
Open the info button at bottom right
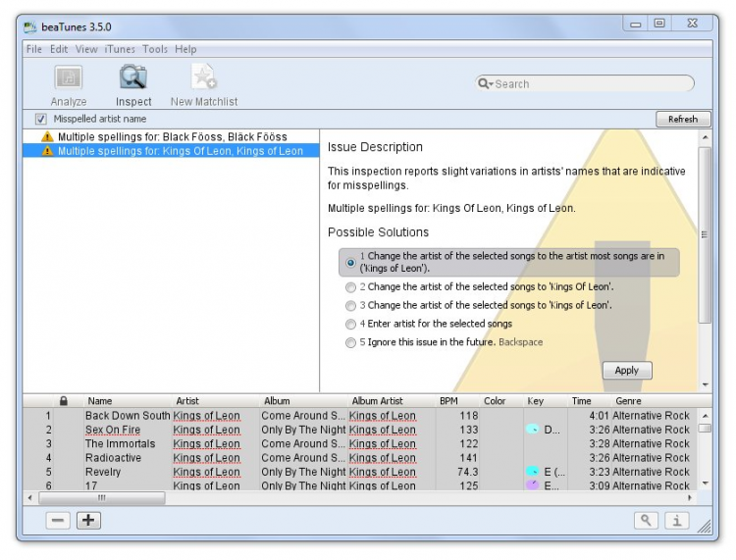677,520
